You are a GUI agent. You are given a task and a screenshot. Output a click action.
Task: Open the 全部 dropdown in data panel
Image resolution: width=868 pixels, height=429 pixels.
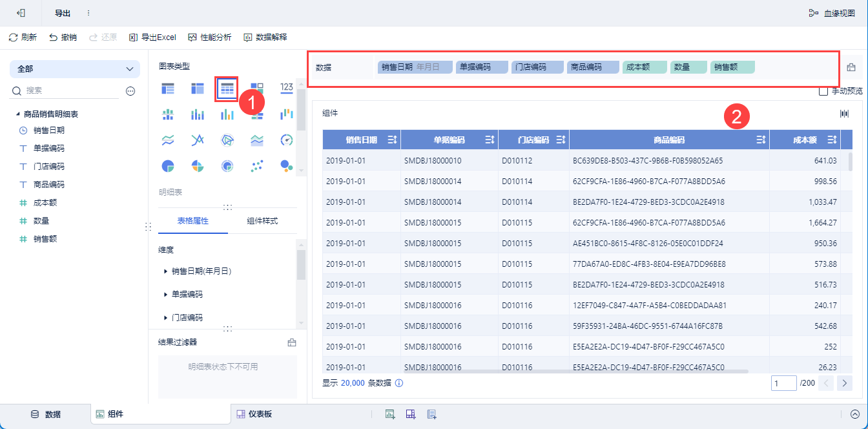(x=75, y=69)
